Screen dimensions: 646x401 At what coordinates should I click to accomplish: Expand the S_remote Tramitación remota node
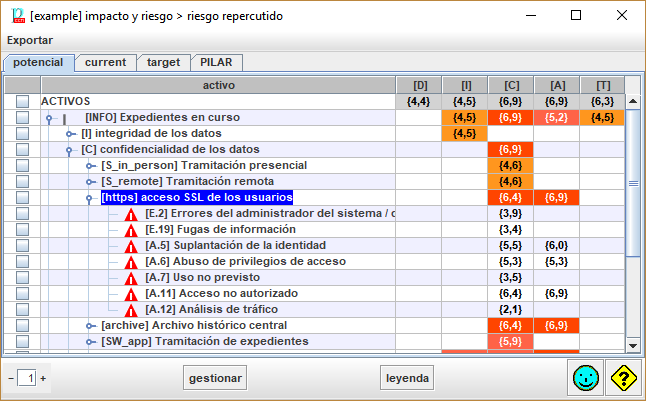click(90, 182)
